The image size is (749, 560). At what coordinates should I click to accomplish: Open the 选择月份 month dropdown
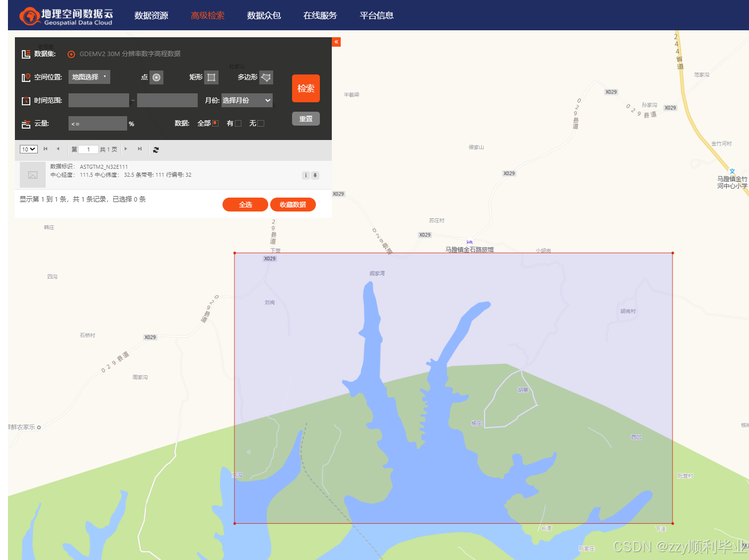pos(247,100)
